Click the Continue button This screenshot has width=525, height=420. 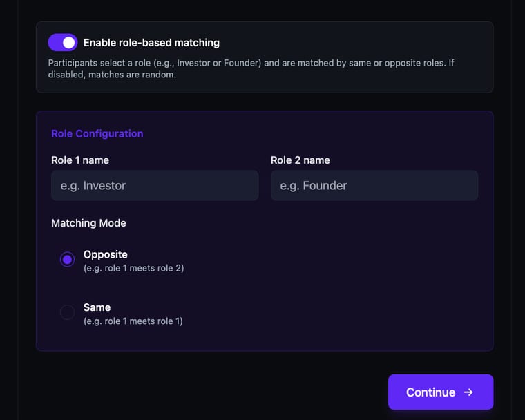pyautogui.click(x=441, y=392)
